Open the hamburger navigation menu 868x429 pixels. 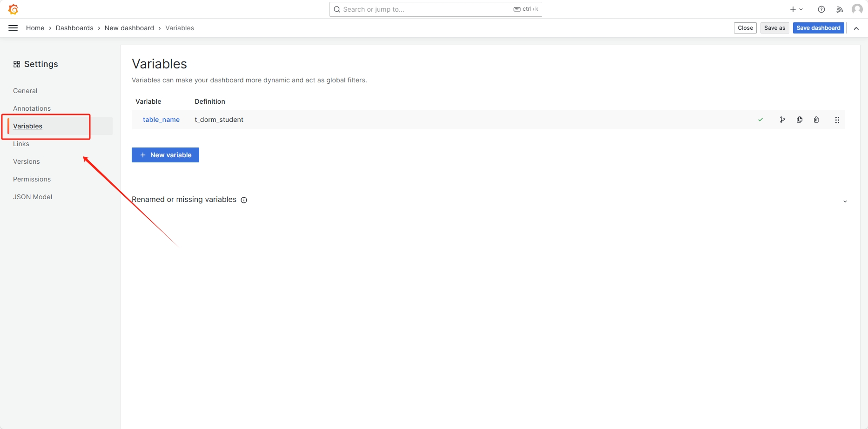pos(13,28)
